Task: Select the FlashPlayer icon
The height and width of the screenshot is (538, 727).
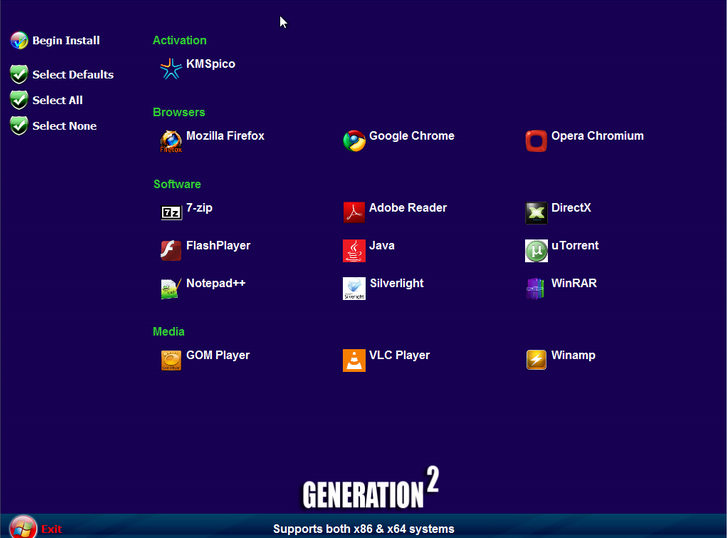Action: 171,250
